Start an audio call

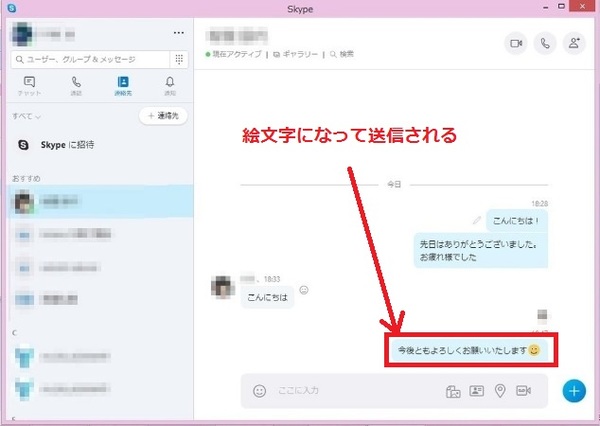click(545, 43)
